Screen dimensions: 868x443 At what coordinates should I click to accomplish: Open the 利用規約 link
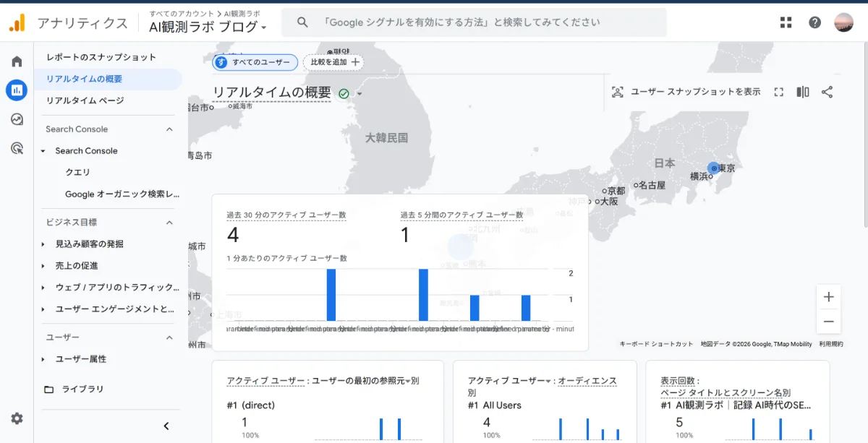point(833,344)
